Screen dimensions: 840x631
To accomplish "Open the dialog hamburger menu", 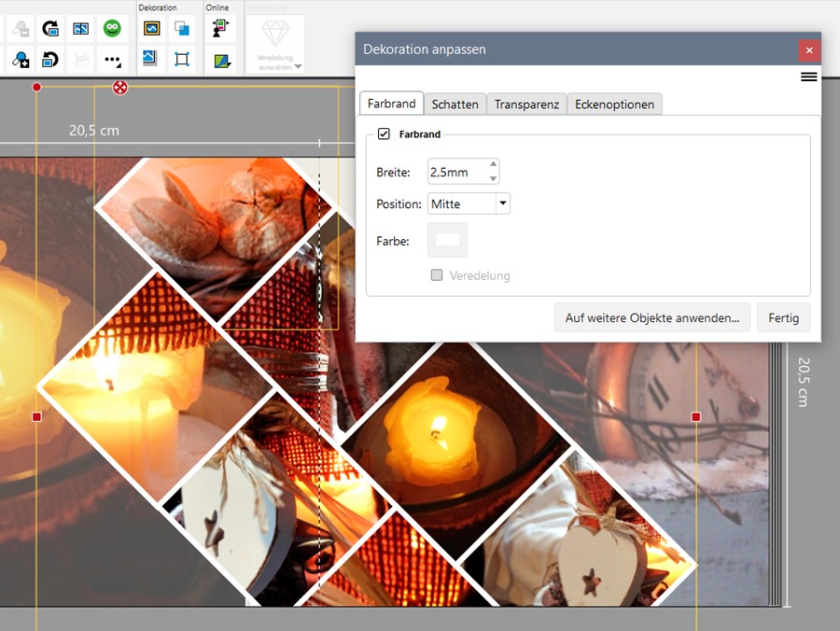I will (808, 77).
